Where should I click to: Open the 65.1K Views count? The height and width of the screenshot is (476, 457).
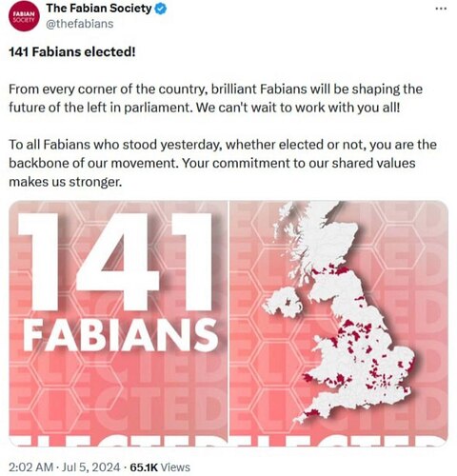click(x=160, y=467)
